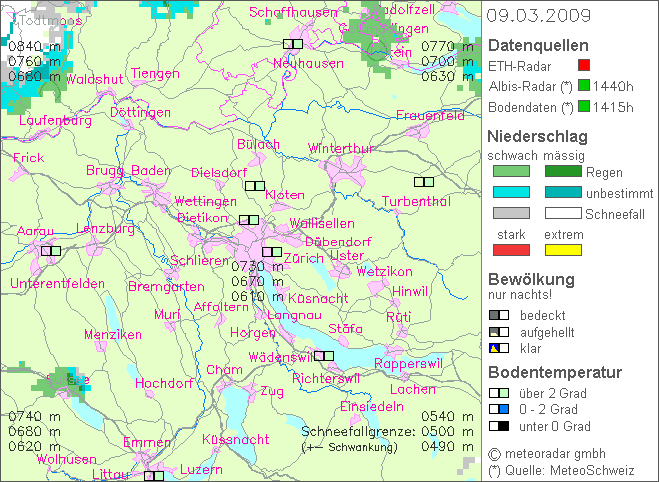Click the station marker right of Wädenswil

point(324,356)
